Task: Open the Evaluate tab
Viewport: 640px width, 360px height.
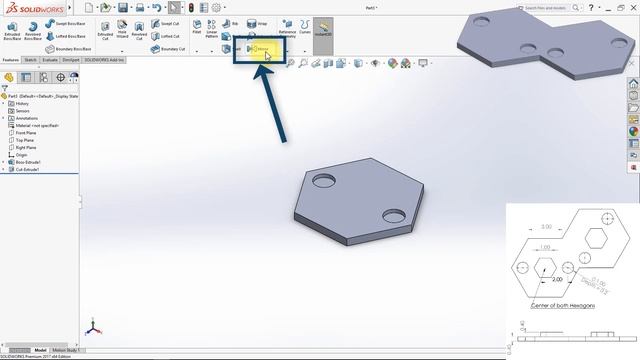Action: click(x=50, y=60)
